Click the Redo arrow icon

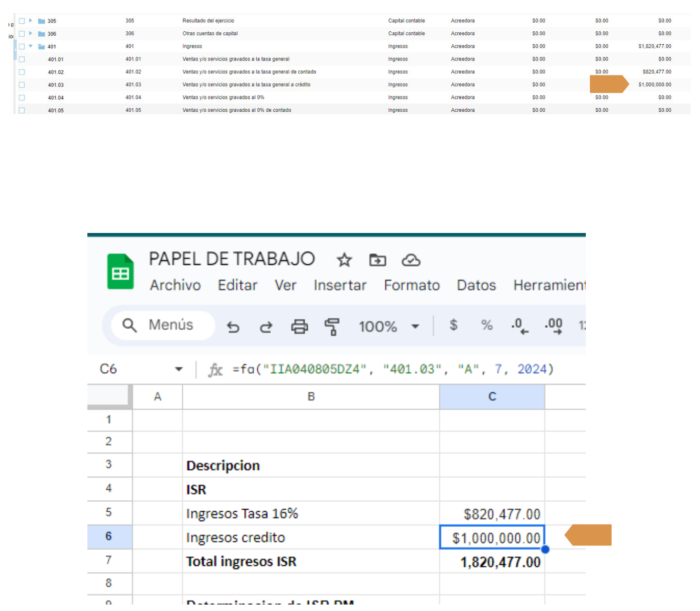coord(266,326)
